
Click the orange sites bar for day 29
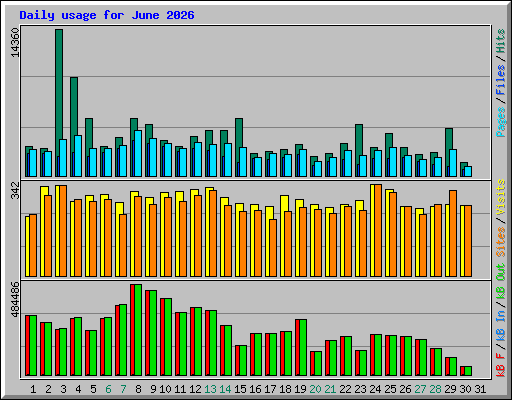[x=453, y=233]
